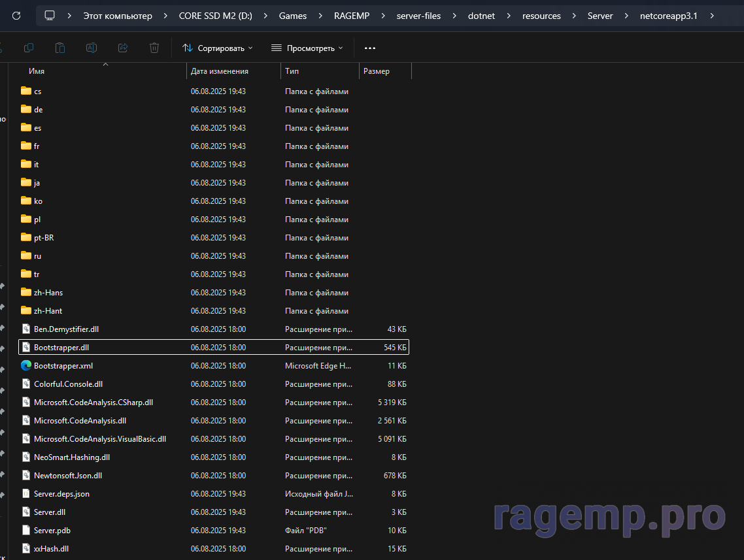Image resolution: width=744 pixels, height=560 pixels.
Task: Select the fr folder icon
Action: coord(26,146)
